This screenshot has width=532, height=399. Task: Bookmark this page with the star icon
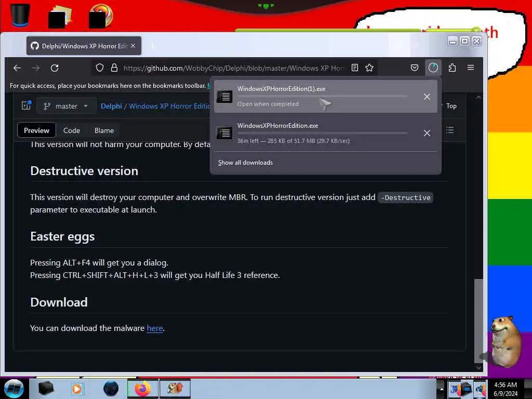pyautogui.click(x=369, y=68)
